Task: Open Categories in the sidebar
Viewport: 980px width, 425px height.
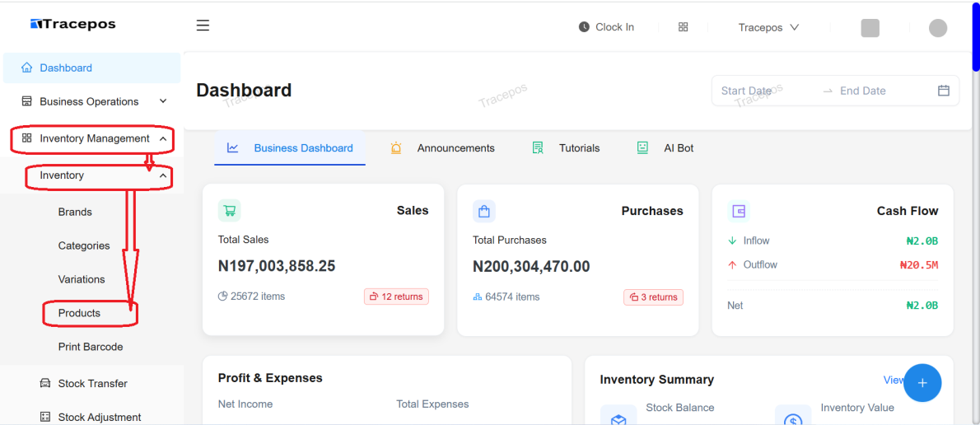Action: pyautogui.click(x=84, y=245)
